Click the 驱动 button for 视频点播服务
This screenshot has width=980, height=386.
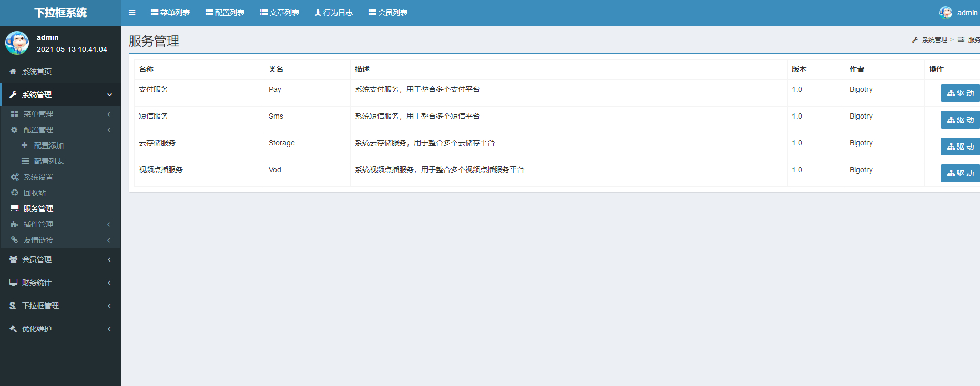960,173
